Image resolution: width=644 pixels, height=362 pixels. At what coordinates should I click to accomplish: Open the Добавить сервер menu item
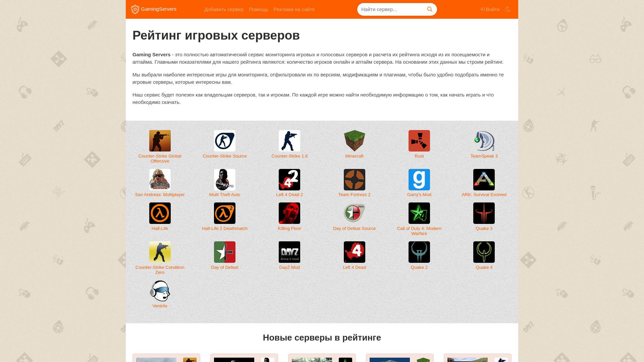click(x=224, y=9)
